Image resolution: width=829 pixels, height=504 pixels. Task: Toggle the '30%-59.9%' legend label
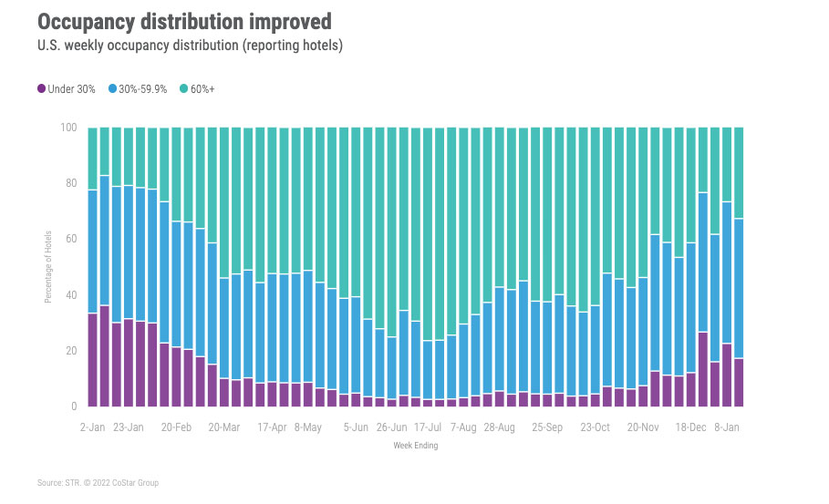[x=143, y=88]
